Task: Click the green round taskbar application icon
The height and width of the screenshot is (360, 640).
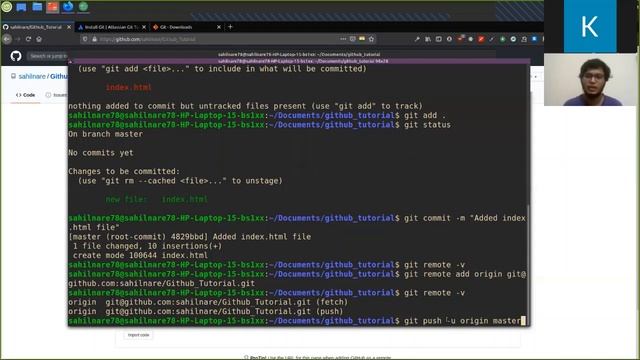Action: tap(83, 7)
